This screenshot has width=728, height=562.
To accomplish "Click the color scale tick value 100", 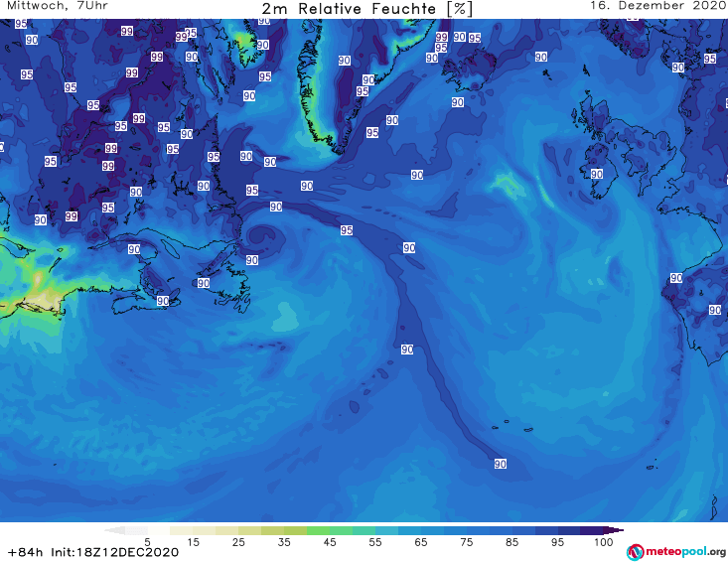I will coord(604,541).
